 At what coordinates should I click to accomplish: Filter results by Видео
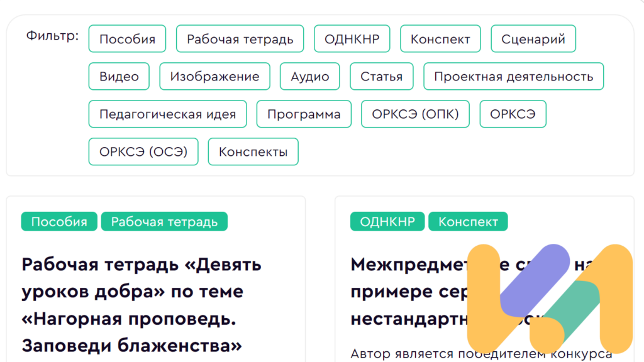click(x=119, y=76)
